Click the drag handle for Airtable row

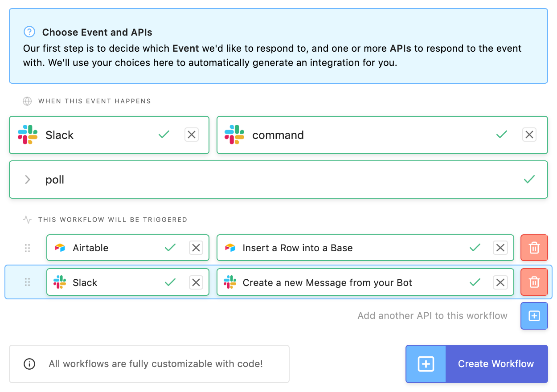[x=27, y=248]
